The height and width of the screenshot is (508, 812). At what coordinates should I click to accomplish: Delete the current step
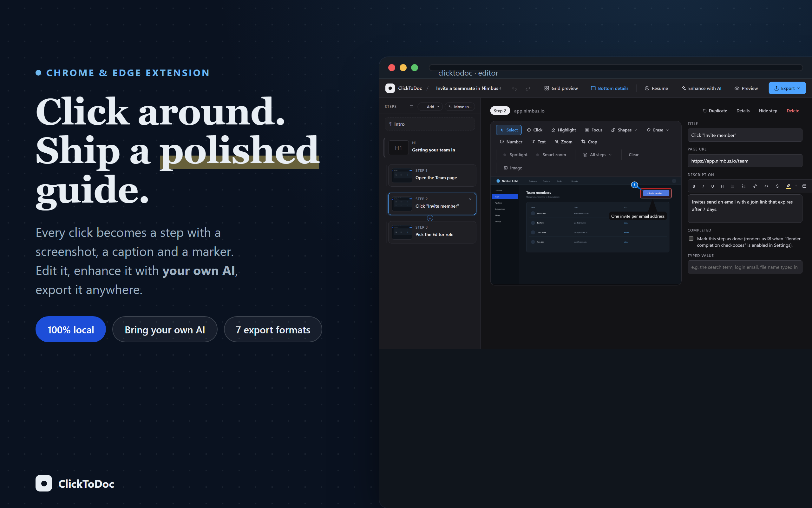(x=793, y=111)
